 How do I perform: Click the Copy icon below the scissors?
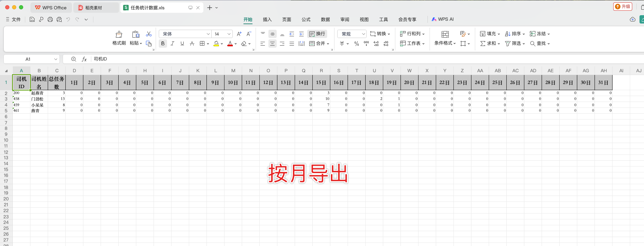(149, 44)
